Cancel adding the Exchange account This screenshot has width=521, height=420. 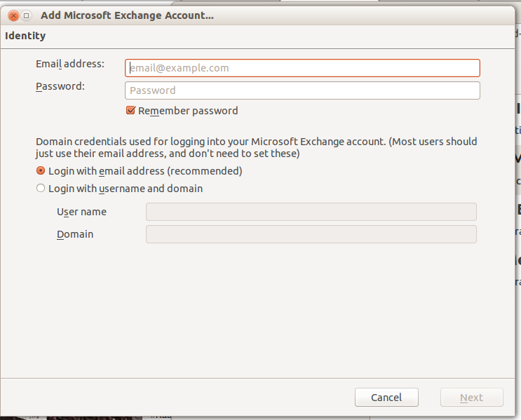click(386, 398)
